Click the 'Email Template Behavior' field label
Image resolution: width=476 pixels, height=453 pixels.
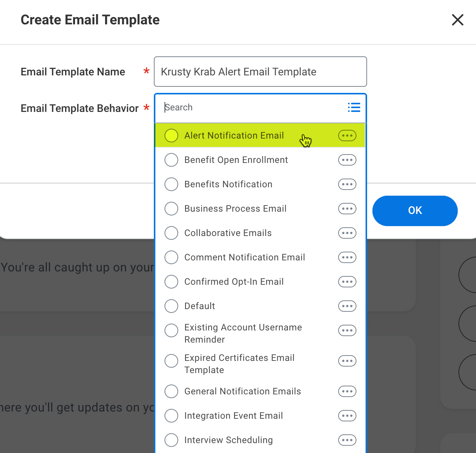[x=80, y=108]
